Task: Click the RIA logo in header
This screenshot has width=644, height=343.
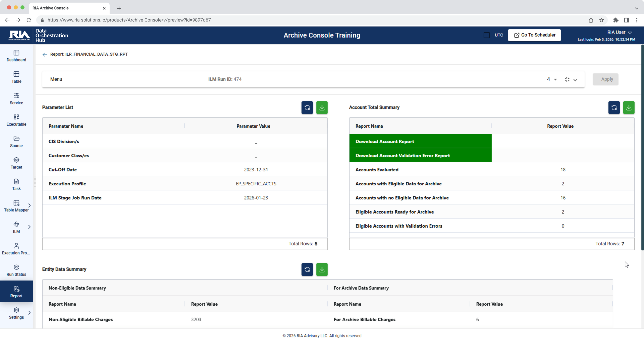Action: click(x=19, y=36)
